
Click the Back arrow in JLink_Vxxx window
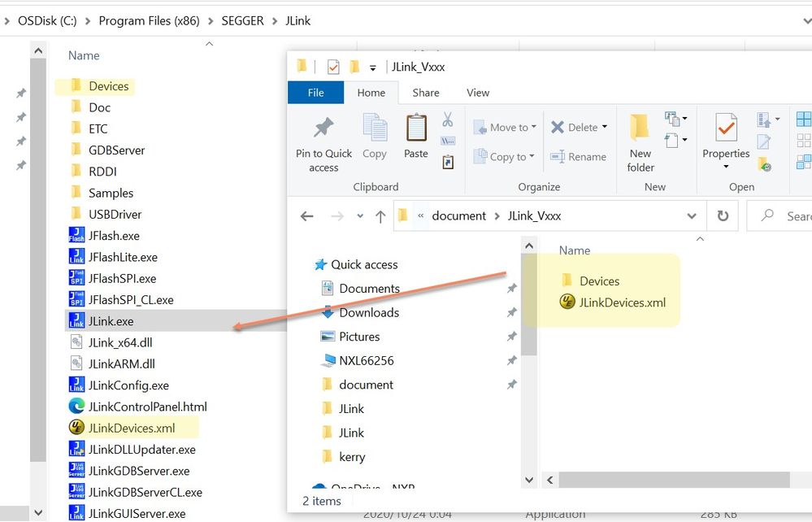[x=307, y=216]
